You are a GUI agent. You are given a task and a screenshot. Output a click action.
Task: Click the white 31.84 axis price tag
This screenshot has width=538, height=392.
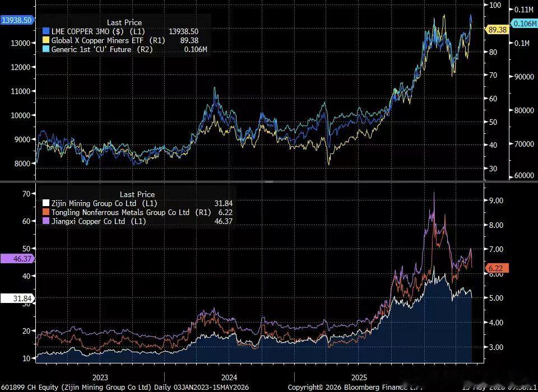(17, 298)
